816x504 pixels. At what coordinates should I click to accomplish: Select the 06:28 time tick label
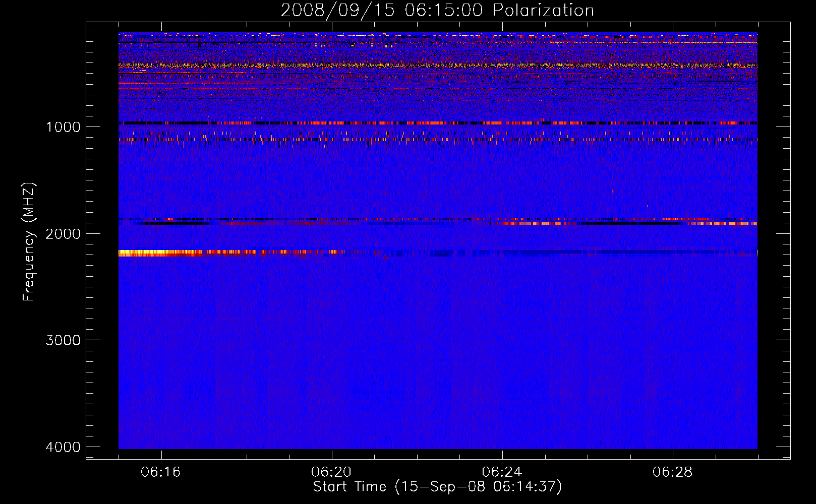(x=672, y=472)
